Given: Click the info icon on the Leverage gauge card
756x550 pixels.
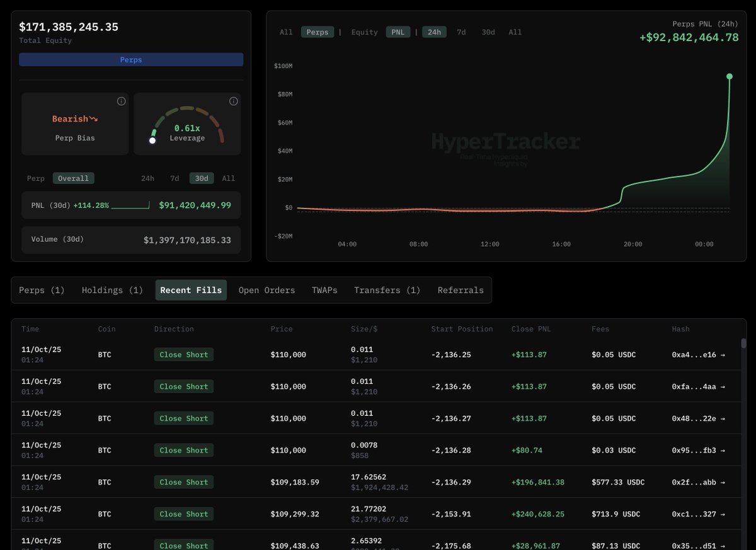Looking at the screenshot, I should 234,101.
